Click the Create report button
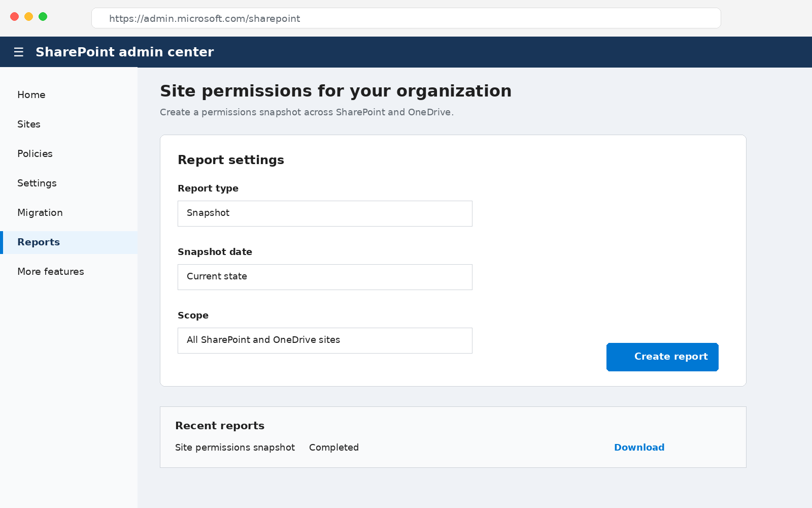The image size is (812, 508). [662, 357]
